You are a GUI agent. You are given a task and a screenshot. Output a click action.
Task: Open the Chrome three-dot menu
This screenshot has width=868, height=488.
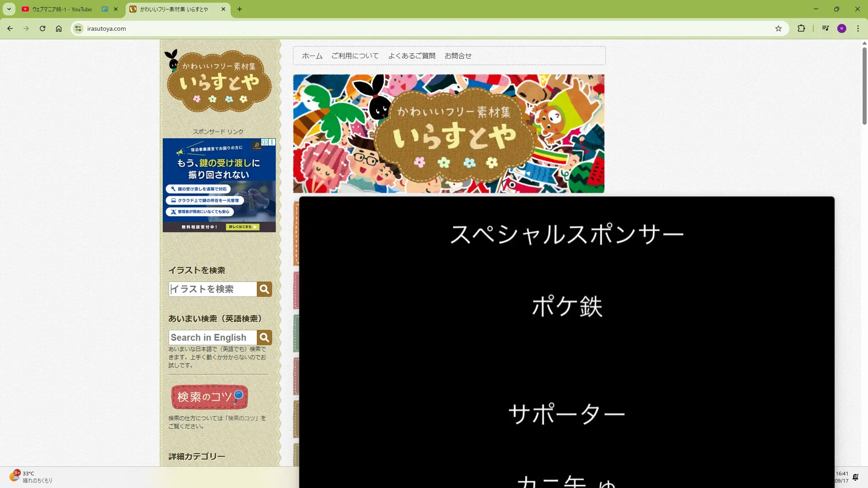pyautogui.click(x=858, y=28)
